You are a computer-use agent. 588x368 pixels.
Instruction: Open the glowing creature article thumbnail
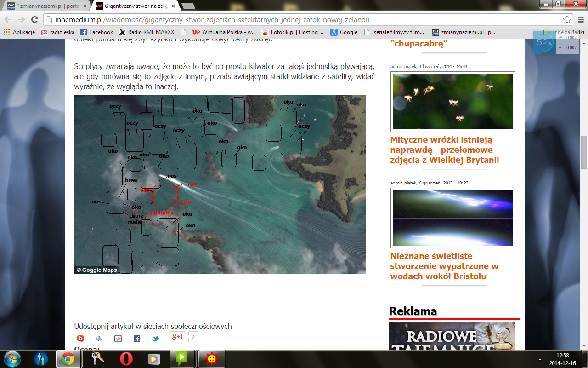click(452, 218)
